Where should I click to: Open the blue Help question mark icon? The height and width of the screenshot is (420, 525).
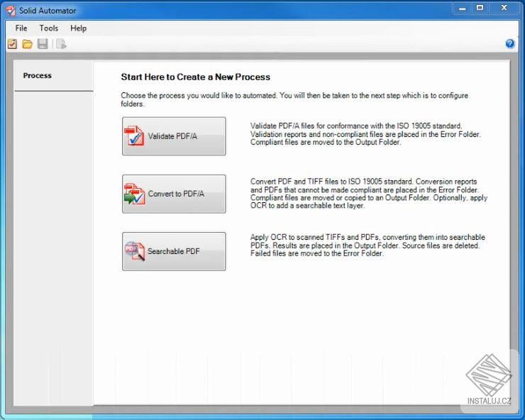(x=510, y=43)
